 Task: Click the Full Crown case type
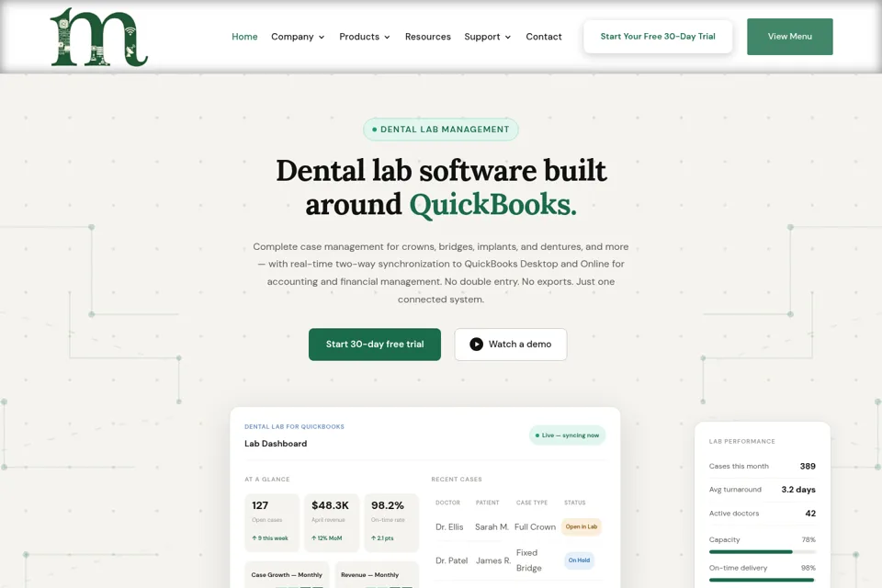[535, 527]
